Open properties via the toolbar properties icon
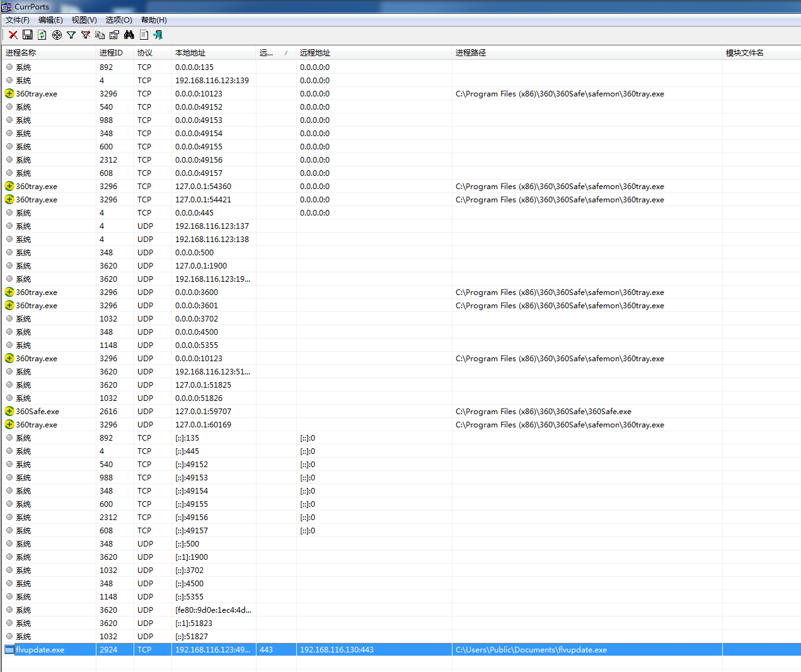This screenshot has height=672, width=801. pyautogui.click(x=114, y=35)
